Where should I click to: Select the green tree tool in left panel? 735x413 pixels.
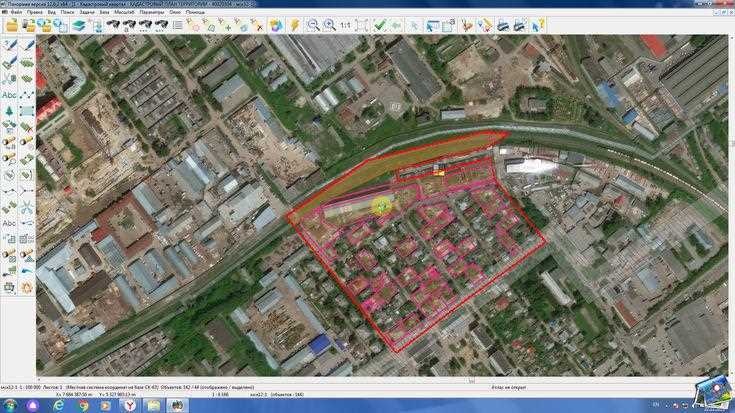click(10, 110)
